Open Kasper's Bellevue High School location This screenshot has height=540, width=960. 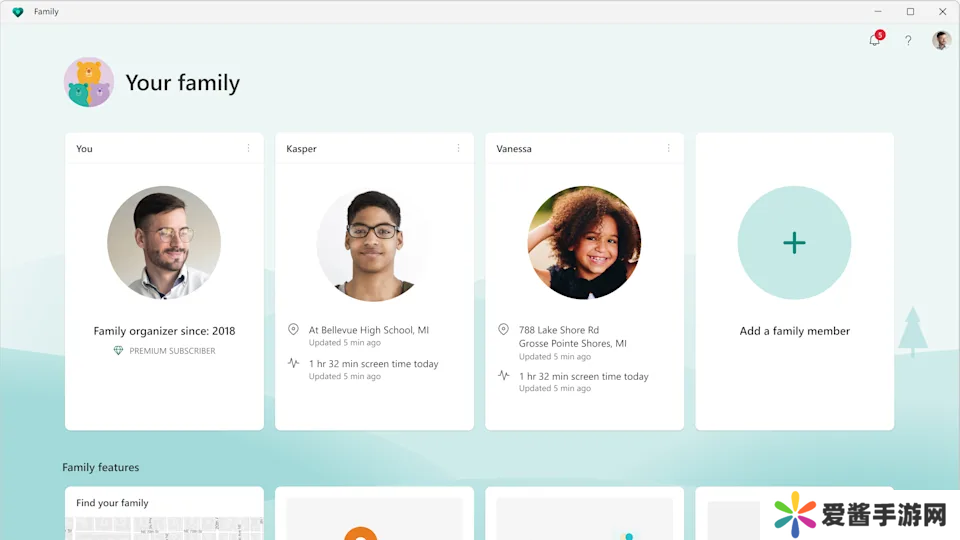pos(368,330)
